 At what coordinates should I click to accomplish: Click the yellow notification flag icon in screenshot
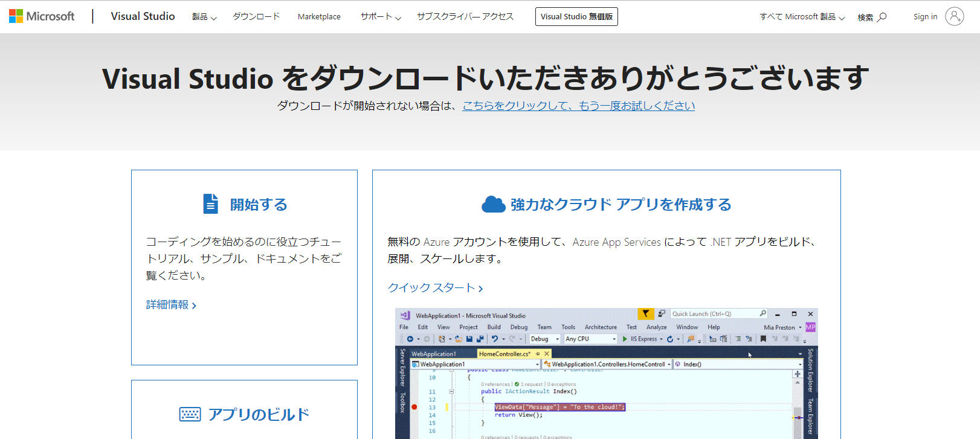(646, 313)
